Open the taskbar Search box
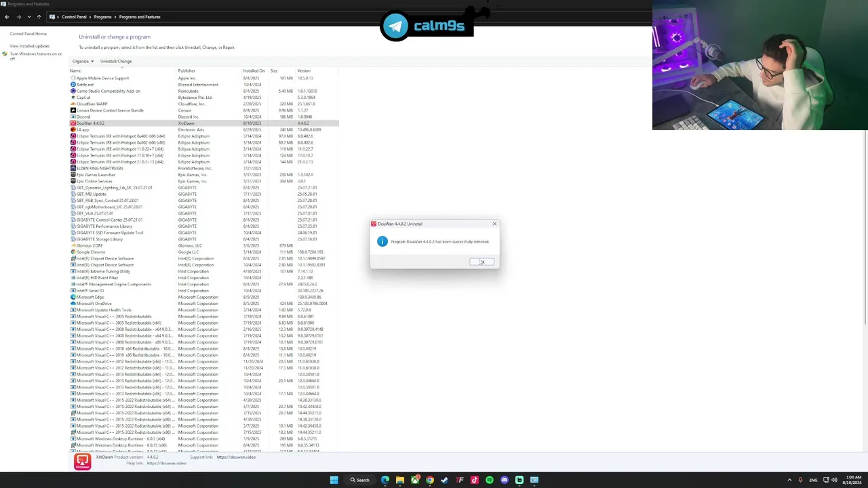Image resolution: width=868 pixels, height=488 pixels. (360, 480)
